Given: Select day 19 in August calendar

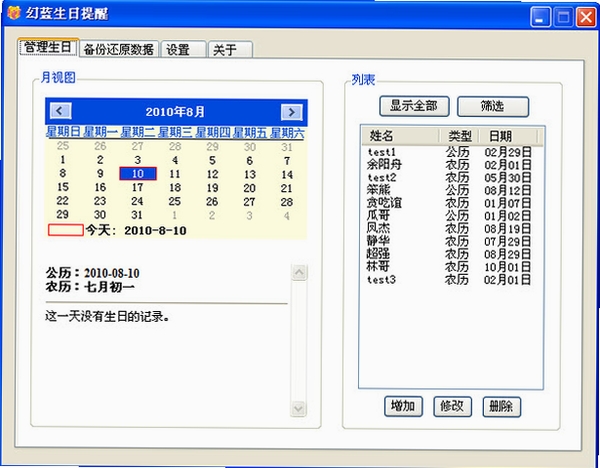Looking at the screenshot, I should click(212, 188).
